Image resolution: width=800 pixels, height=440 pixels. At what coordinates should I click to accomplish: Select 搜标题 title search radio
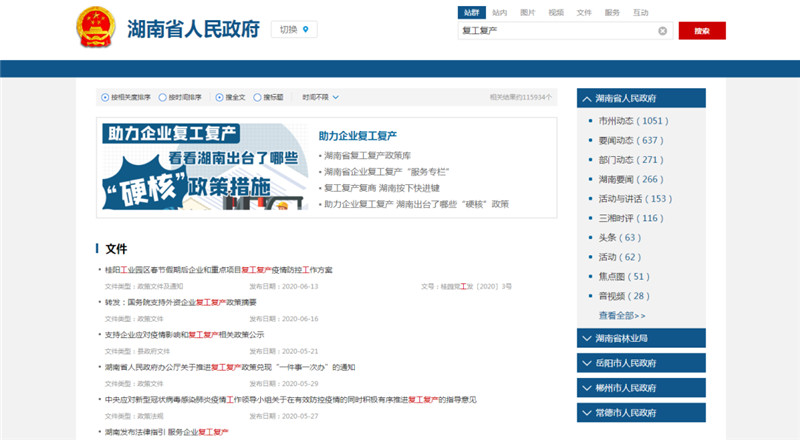click(x=257, y=97)
